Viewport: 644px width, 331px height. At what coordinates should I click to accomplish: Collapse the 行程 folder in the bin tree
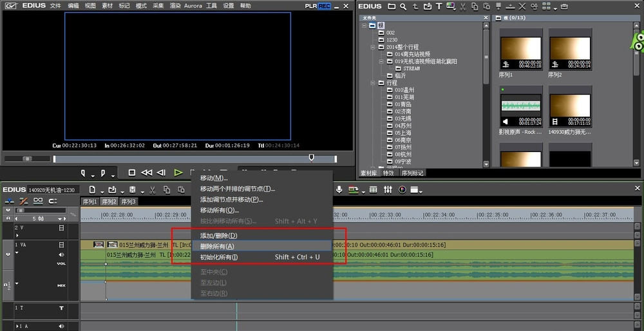pos(373,83)
